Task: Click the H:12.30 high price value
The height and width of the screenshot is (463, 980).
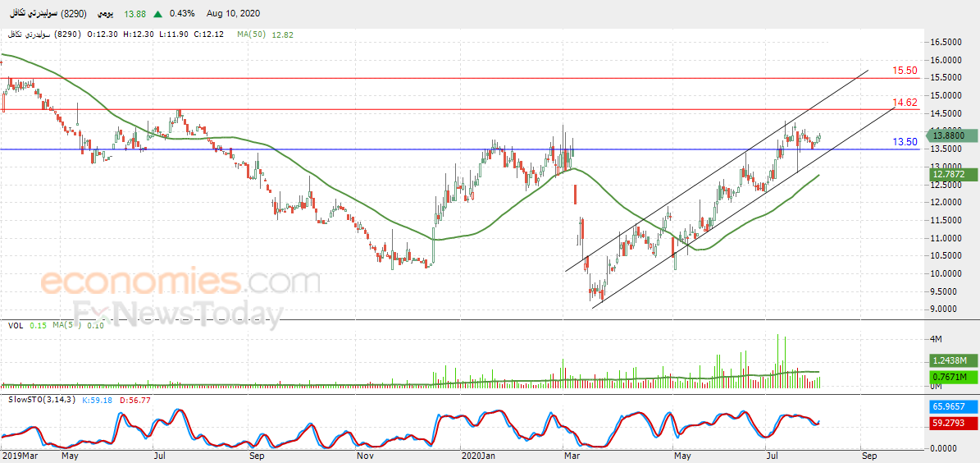Action: click(139, 34)
